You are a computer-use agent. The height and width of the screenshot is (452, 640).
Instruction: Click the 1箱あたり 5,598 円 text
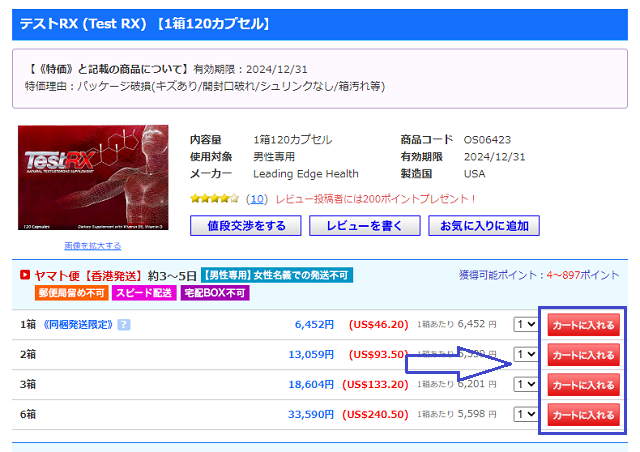point(457,414)
